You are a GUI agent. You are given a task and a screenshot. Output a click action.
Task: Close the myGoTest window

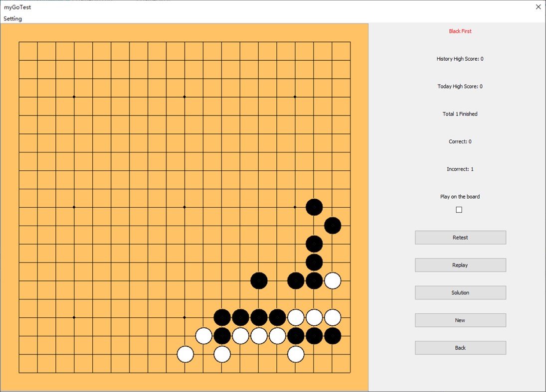tap(538, 7)
